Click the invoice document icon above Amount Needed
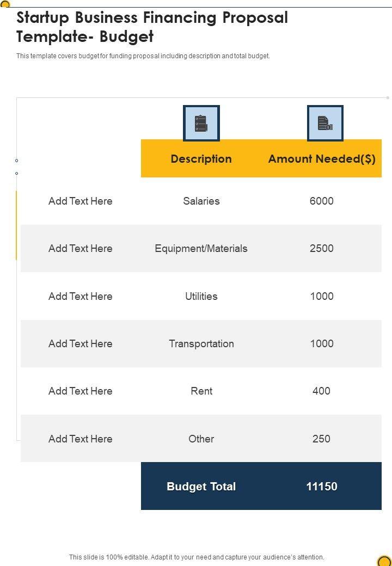This screenshot has width=392, height=566. pyautogui.click(x=325, y=124)
